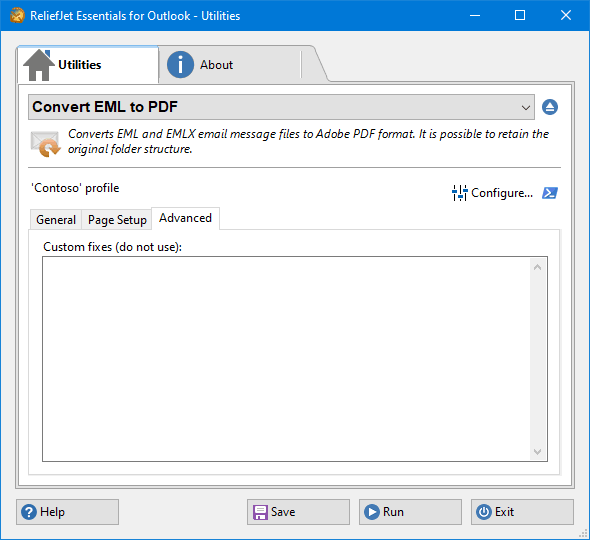Click the house icon on Utilities tab
This screenshot has width=590, height=540.
click(x=38, y=65)
